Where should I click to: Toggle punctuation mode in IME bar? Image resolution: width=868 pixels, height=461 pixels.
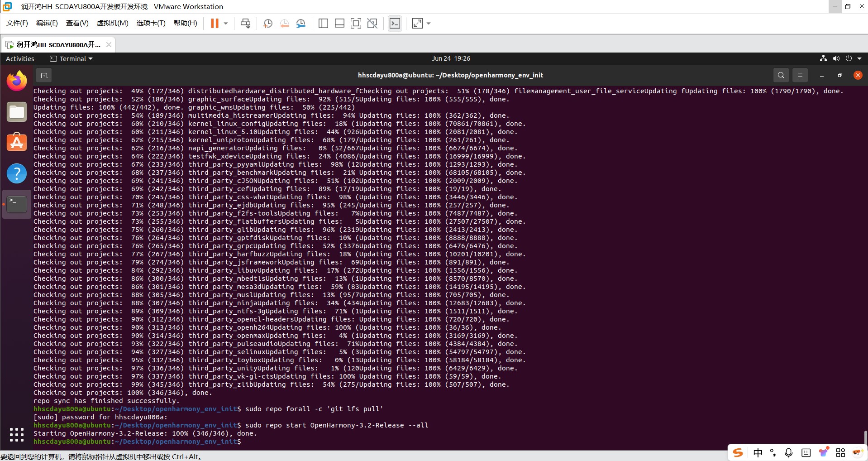(773, 452)
